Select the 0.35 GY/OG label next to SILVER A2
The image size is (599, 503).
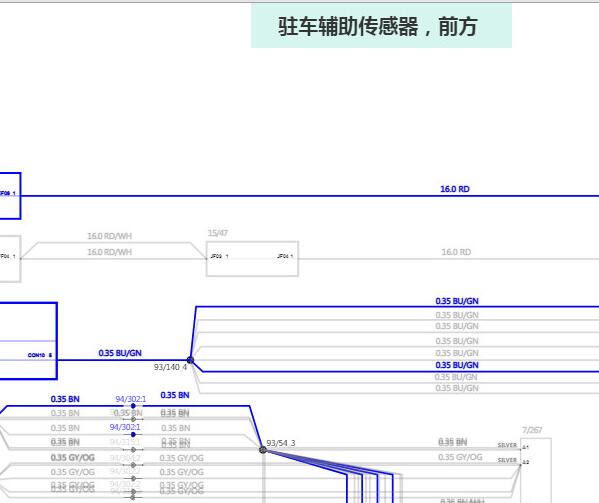pos(460,457)
